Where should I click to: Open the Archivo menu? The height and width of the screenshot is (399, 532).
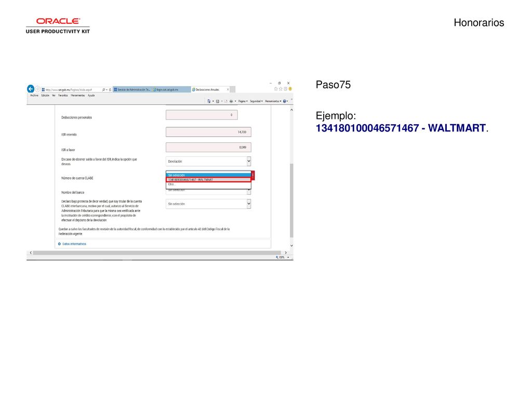pos(34,96)
